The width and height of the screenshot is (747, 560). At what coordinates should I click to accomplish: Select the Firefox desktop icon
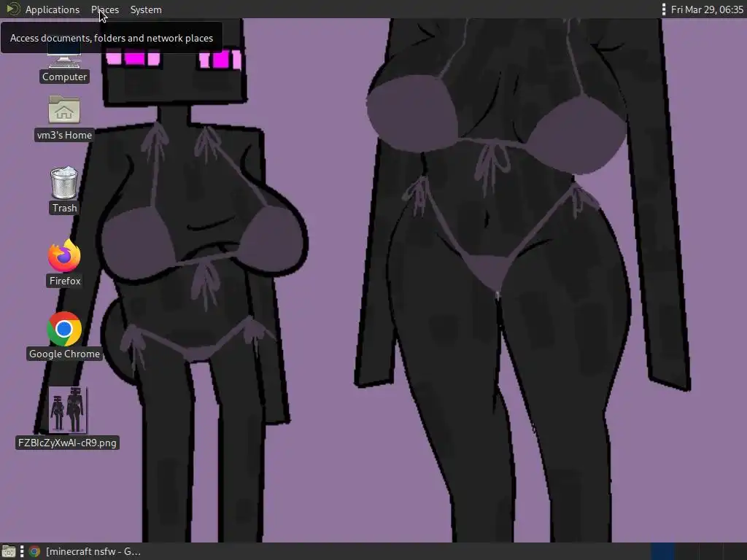(64, 256)
